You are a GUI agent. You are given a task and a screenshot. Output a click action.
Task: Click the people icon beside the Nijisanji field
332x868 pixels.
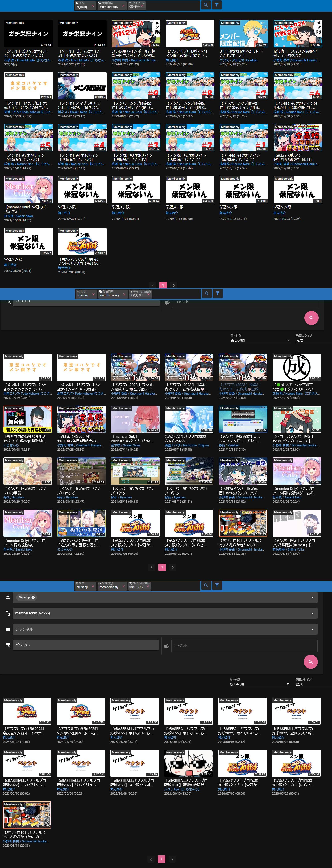coord(8,597)
